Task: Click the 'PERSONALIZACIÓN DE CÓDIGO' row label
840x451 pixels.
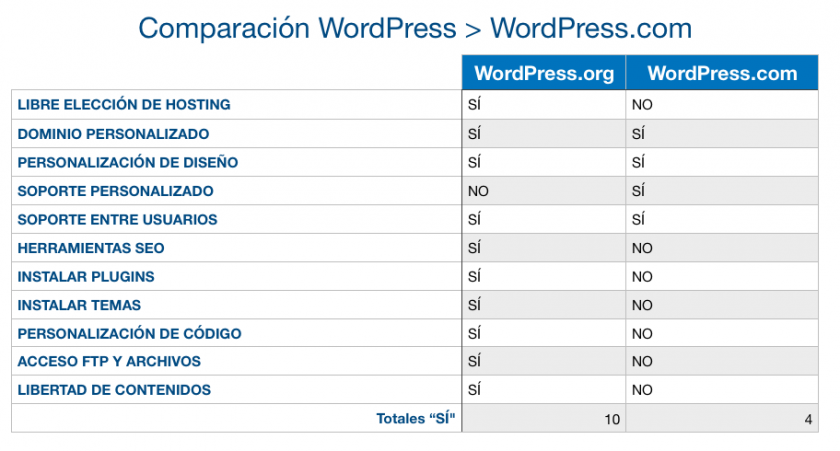Action: click(129, 333)
